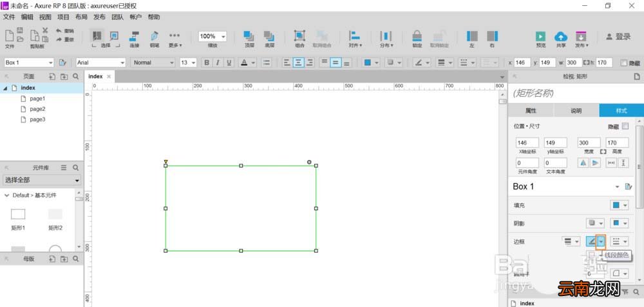This screenshot has width=644, height=307.
Task: Click the Send to Back (底层) icon
Action: pos(269,36)
